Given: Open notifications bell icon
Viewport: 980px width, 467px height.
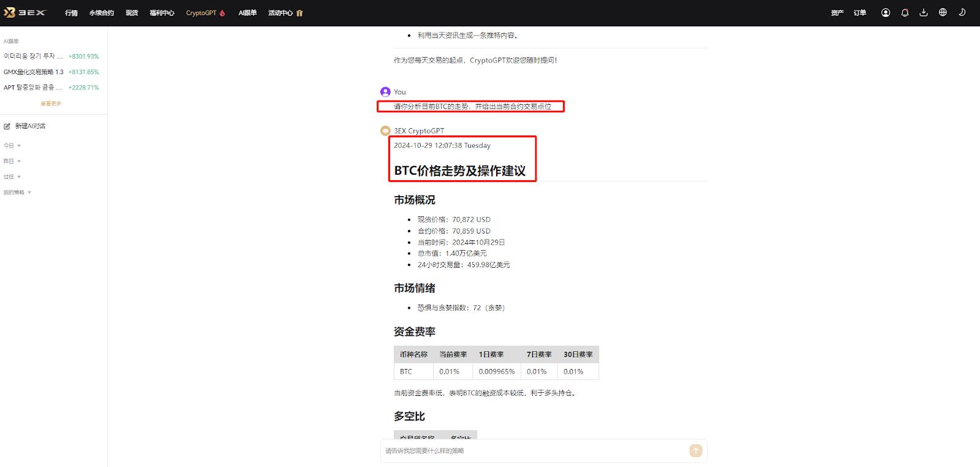Looking at the screenshot, I should 905,12.
